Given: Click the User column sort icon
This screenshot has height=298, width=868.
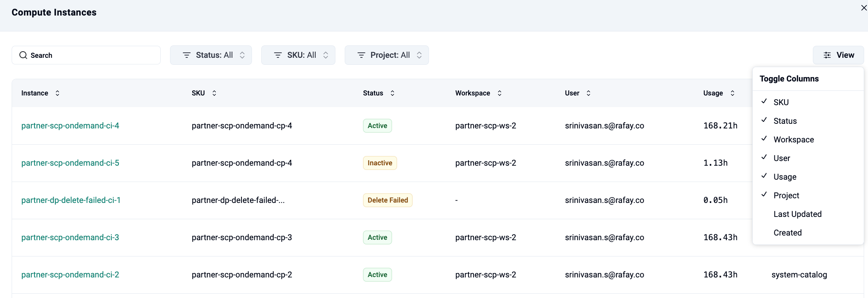Looking at the screenshot, I should pyautogui.click(x=589, y=93).
